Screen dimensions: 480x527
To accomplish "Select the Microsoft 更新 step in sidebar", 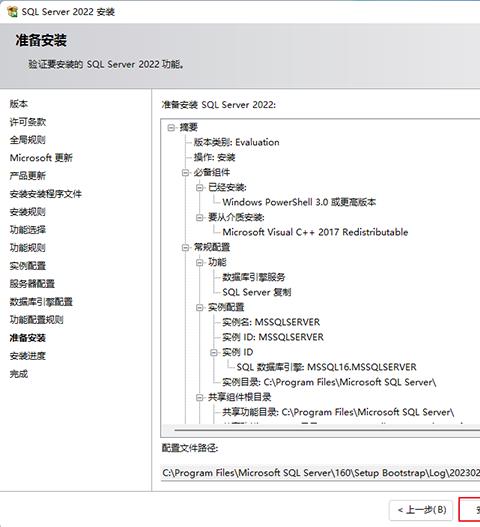I will click(x=41, y=158).
